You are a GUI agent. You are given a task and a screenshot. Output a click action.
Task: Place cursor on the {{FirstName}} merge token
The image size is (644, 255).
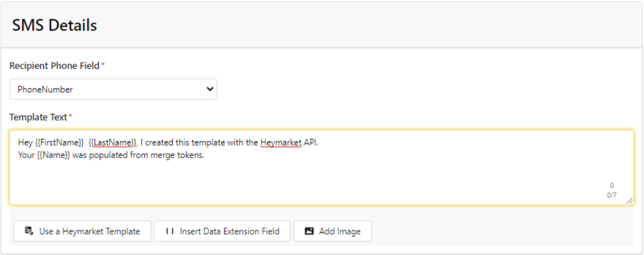click(x=60, y=143)
